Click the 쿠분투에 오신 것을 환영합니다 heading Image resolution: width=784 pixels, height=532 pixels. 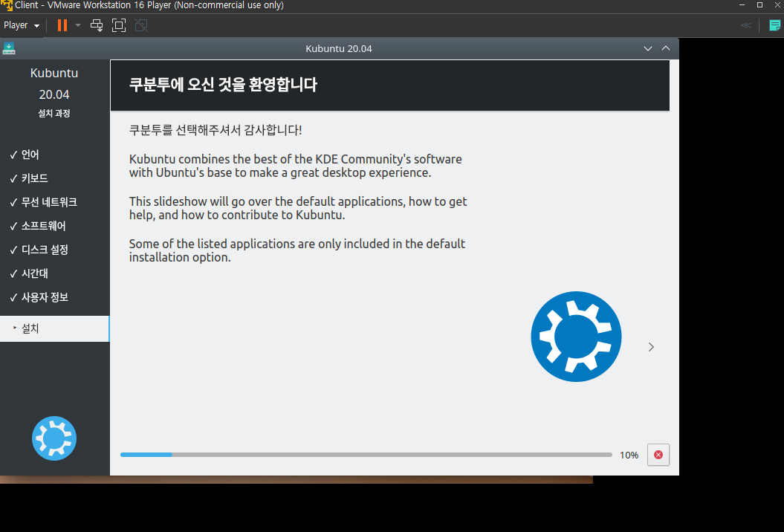pos(223,85)
